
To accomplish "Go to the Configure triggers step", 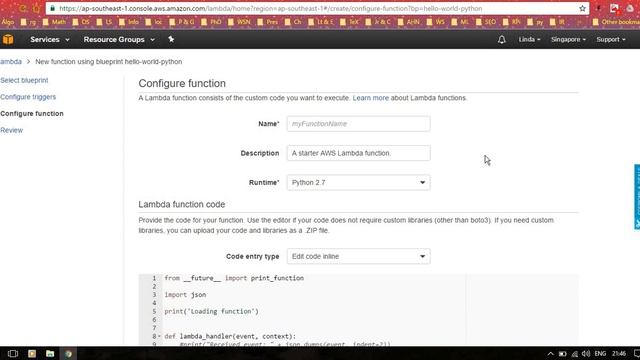I will 28,97.
